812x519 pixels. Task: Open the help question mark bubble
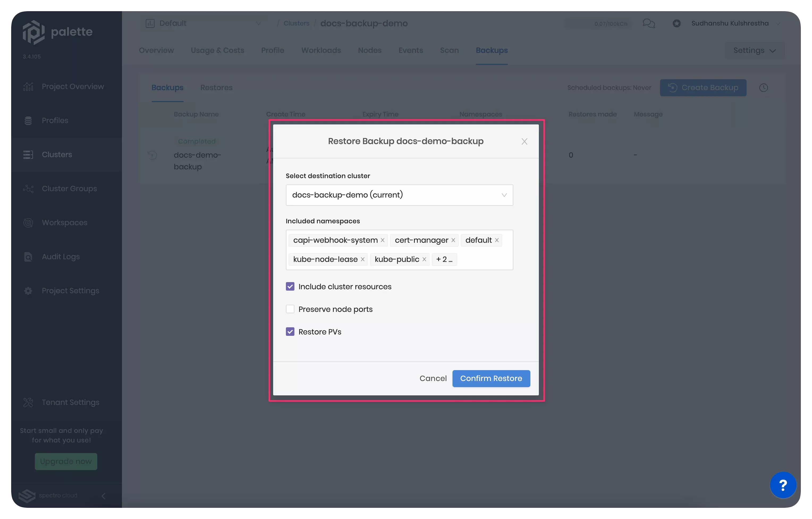click(783, 485)
